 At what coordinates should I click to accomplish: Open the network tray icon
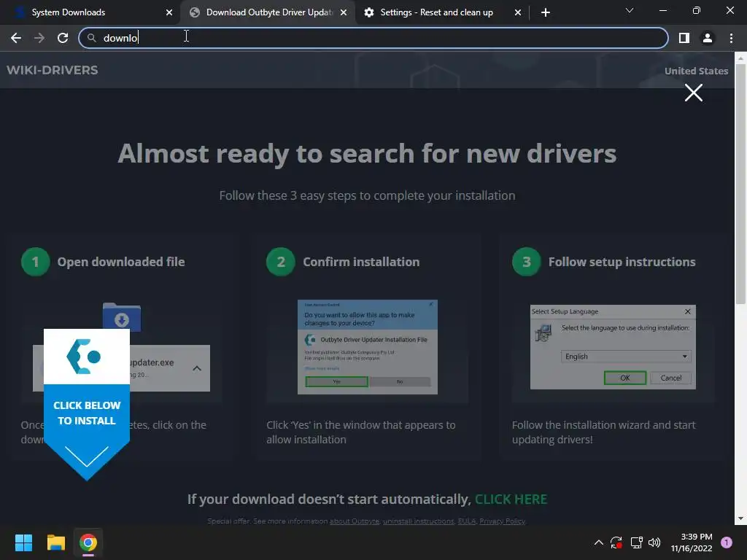636,542
